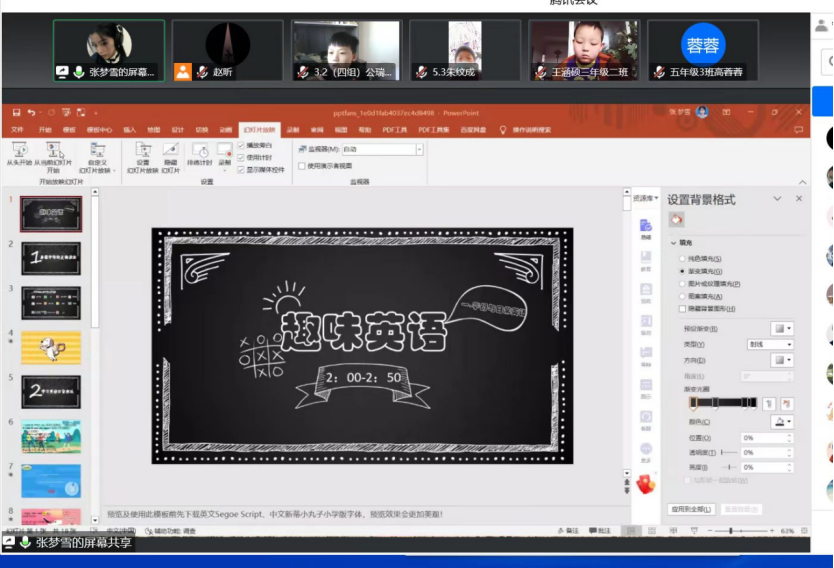
Task: Open the 颜色 color picker swatch
Action: coord(781,422)
